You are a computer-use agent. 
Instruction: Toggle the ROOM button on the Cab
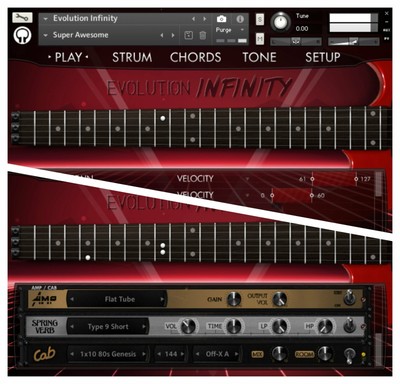pos(304,354)
